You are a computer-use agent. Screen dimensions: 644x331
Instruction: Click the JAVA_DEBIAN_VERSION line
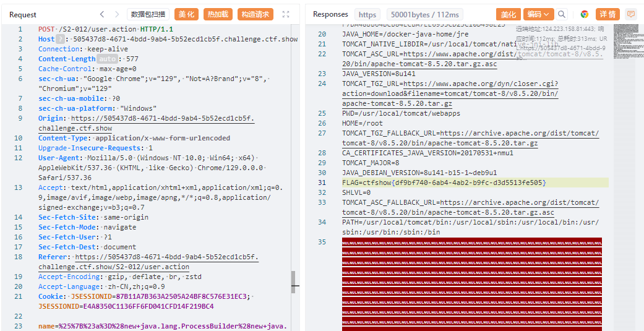click(419, 173)
